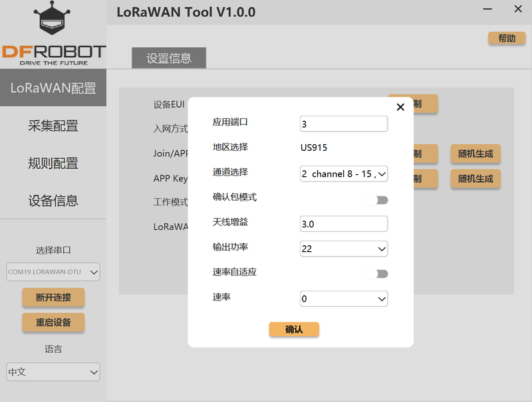This screenshot has height=402, width=532.
Task: Open 设备信息 in the sidebar
Action: 53,200
